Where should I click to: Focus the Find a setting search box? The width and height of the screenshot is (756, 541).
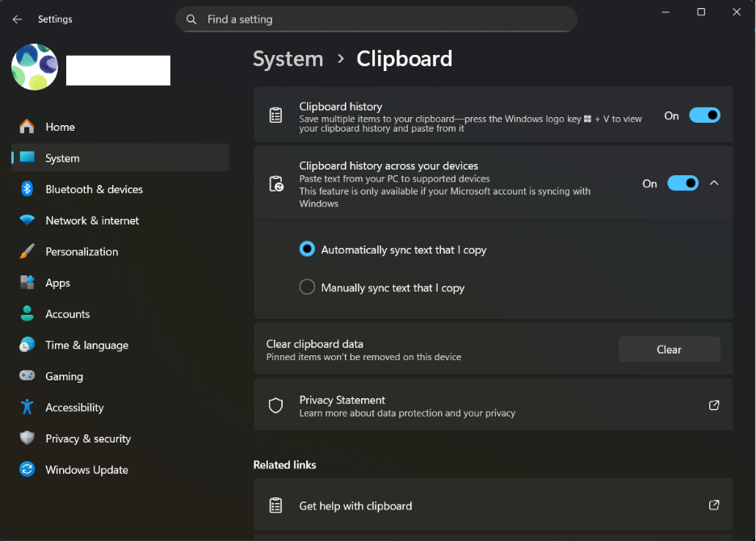click(x=376, y=19)
